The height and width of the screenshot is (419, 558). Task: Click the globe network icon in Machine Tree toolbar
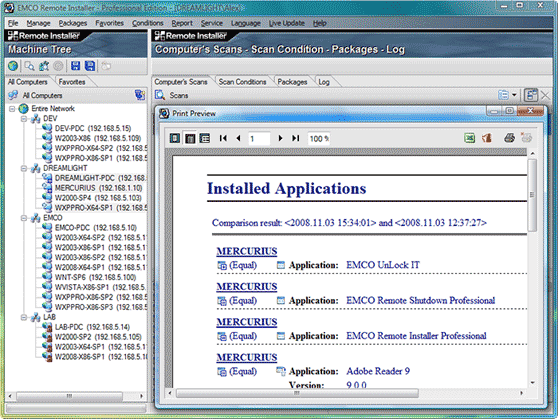13,66
